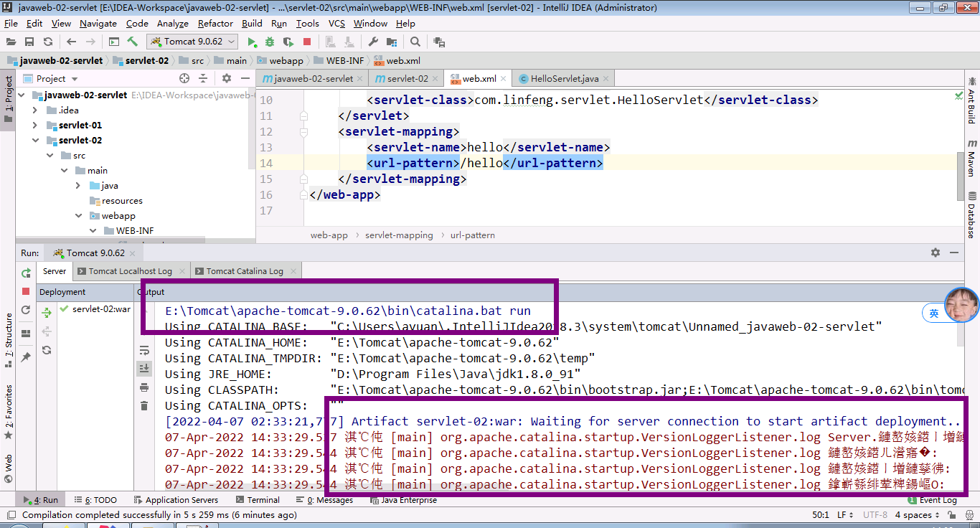The height and width of the screenshot is (528, 980).
Task: Collapse the webapp folder
Action: pyautogui.click(x=78, y=215)
